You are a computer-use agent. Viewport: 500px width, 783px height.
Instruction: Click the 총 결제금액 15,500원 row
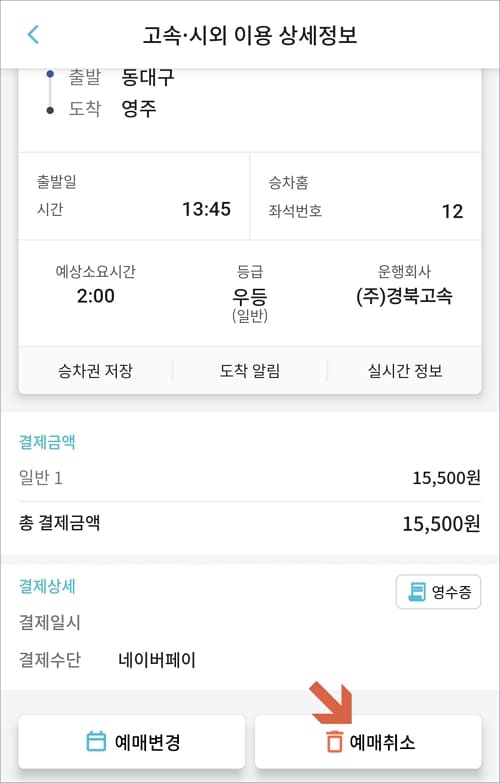click(250, 524)
